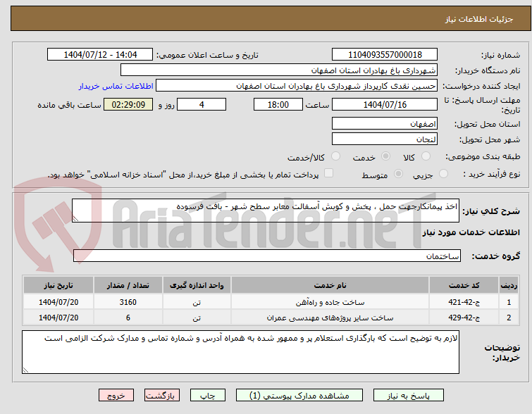532x414 pixels.
Task: Select the خدمت radio button
Action: [385, 156]
